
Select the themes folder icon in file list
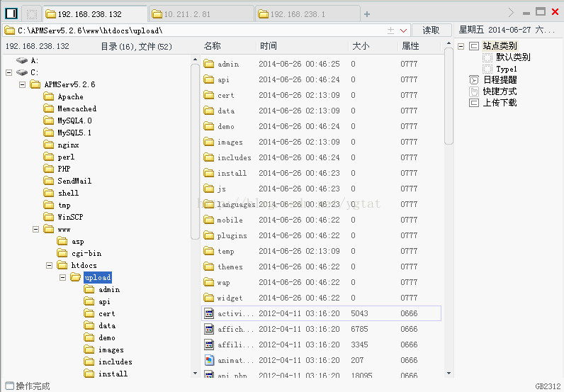(208, 267)
